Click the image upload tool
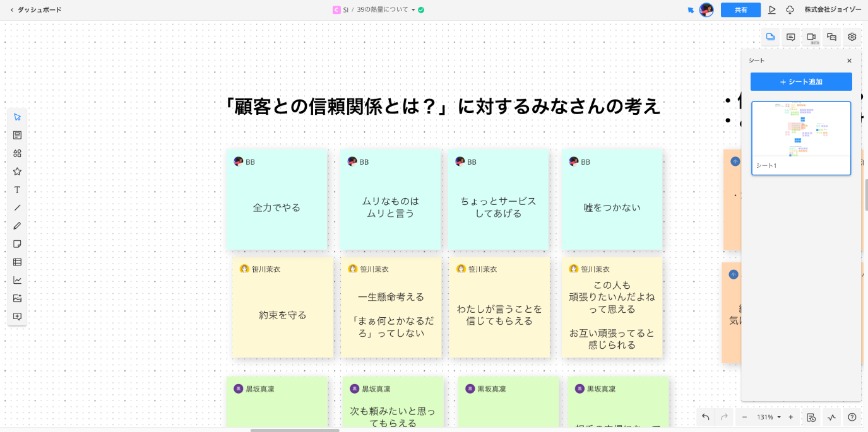This screenshot has height=432, width=868. pos(17,298)
